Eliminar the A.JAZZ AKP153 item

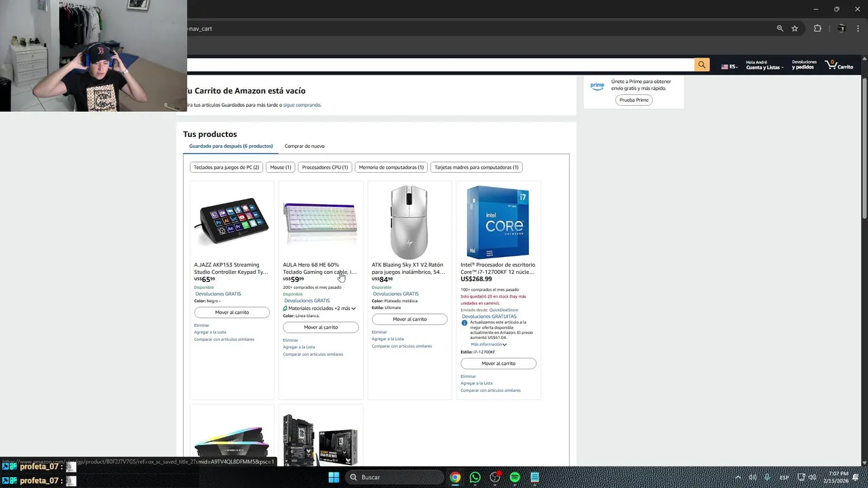[201, 325]
